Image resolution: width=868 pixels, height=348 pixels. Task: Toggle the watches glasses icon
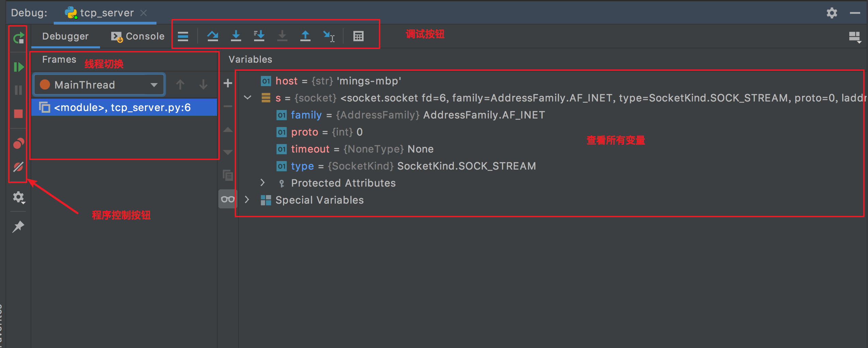[x=228, y=199]
